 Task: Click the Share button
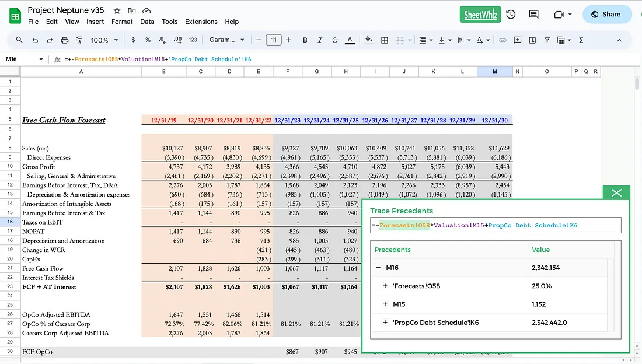point(607,14)
